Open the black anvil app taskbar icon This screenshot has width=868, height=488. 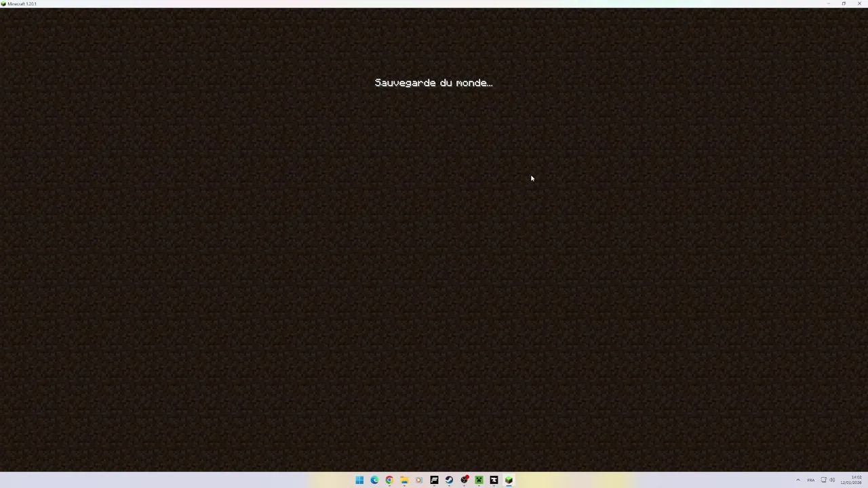[494, 480]
